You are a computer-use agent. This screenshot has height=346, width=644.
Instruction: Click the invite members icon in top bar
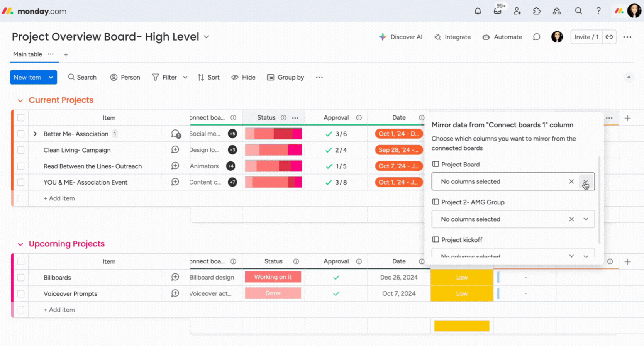(x=517, y=11)
